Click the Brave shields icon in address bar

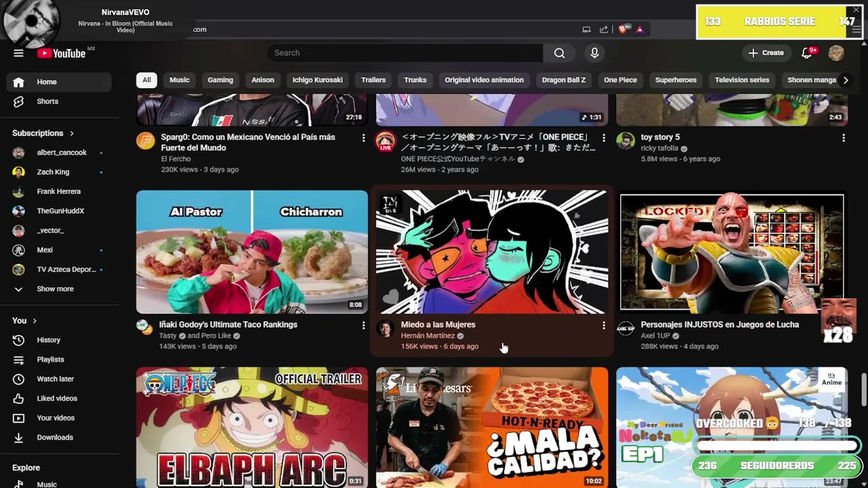pos(624,29)
